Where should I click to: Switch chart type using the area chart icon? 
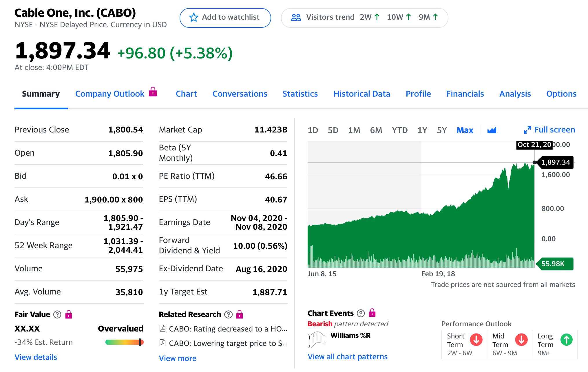click(x=492, y=130)
